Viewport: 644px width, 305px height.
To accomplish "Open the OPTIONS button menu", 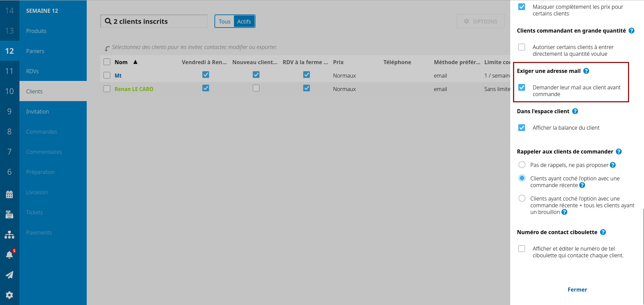I will point(480,21).
